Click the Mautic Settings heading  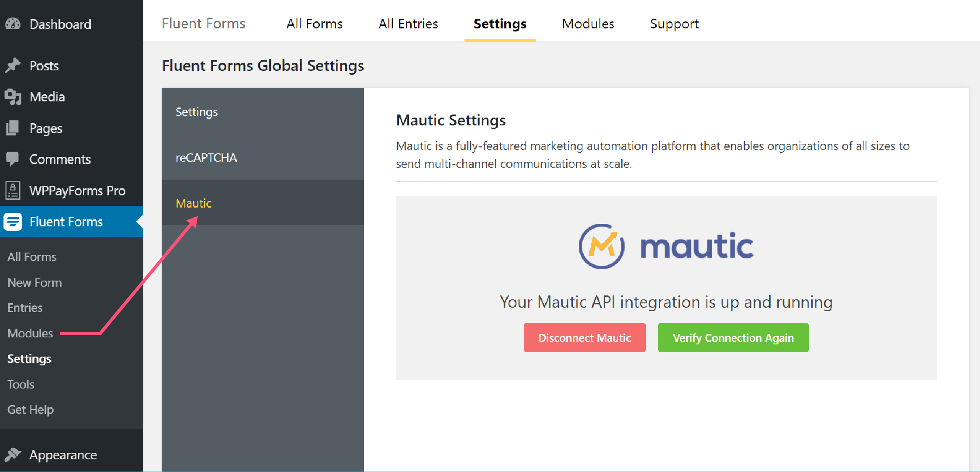pos(451,120)
